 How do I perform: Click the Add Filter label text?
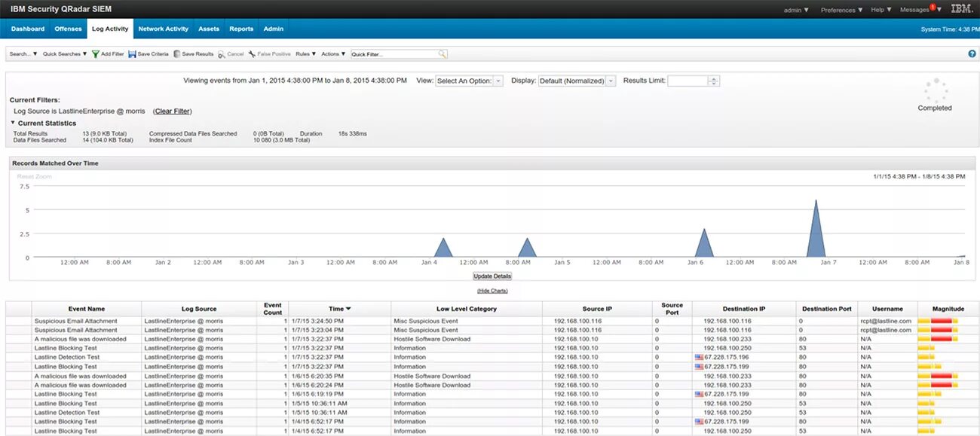click(112, 54)
